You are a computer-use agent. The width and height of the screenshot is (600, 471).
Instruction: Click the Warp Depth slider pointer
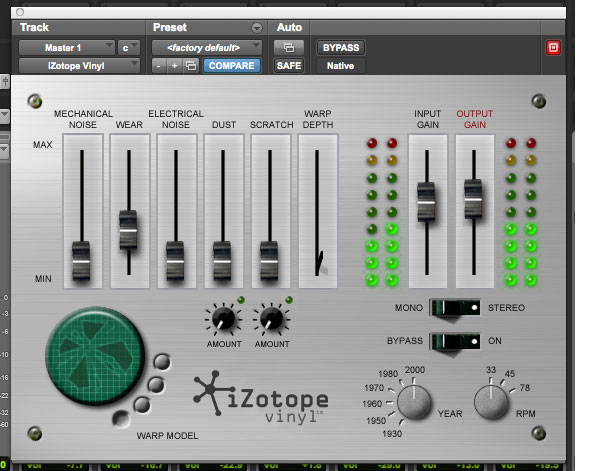(320, 263)
